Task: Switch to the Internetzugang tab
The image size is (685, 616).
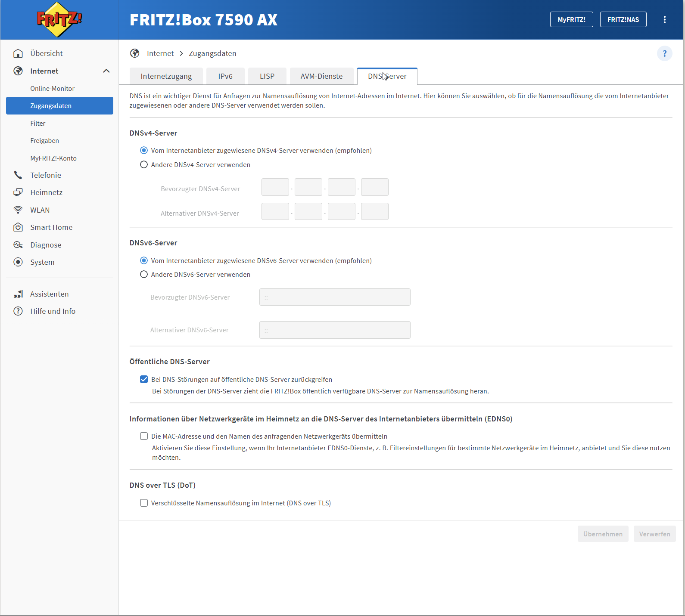Action: (x=166, y=76)
